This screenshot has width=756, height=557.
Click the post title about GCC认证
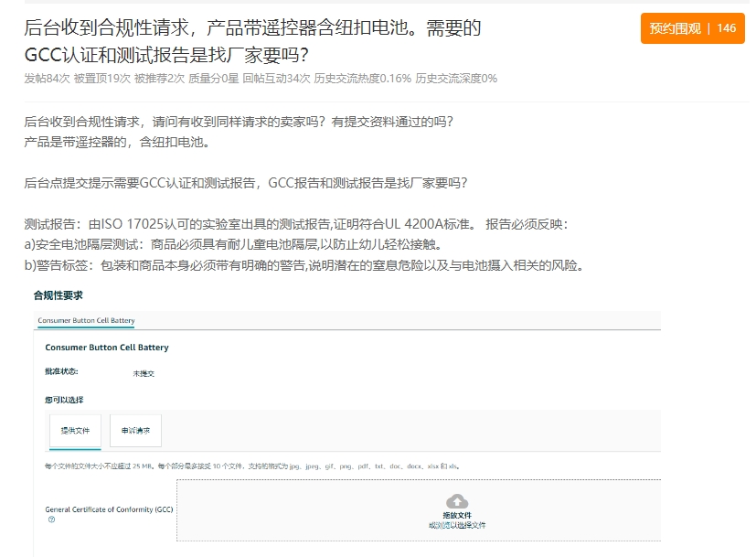(252, 41)
